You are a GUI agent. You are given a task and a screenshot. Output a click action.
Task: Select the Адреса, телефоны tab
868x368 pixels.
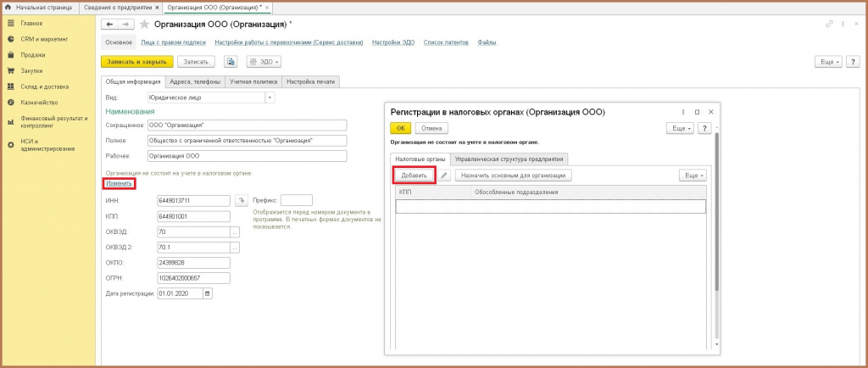tap(196, 81)
